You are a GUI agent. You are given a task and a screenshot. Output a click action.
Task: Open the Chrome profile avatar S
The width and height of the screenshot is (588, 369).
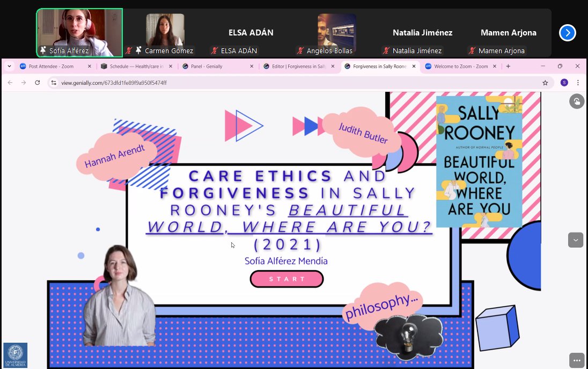(x=564, y=83)
